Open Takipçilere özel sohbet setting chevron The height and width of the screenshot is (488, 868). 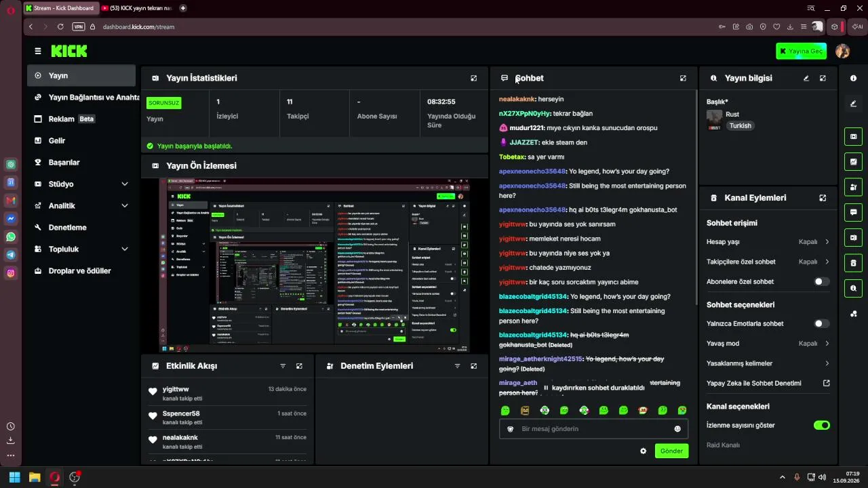[827, 262]
